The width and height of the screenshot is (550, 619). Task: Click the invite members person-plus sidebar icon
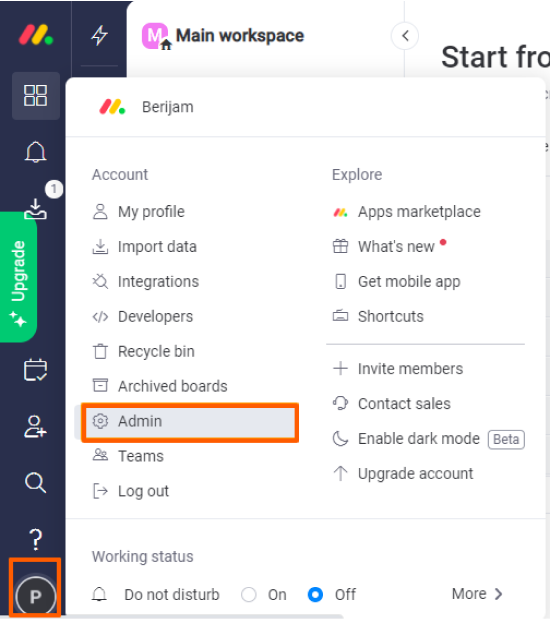point(36,426)
